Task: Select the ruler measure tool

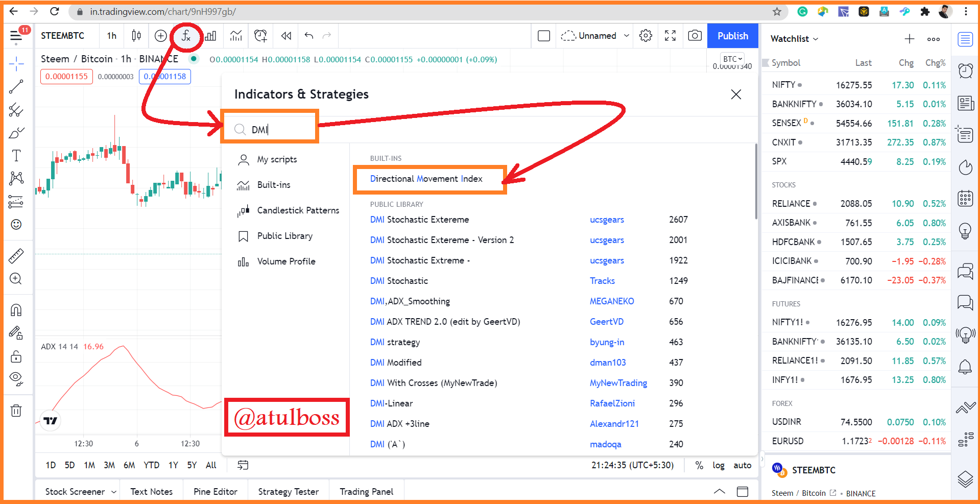Action: tap(16, 256)
